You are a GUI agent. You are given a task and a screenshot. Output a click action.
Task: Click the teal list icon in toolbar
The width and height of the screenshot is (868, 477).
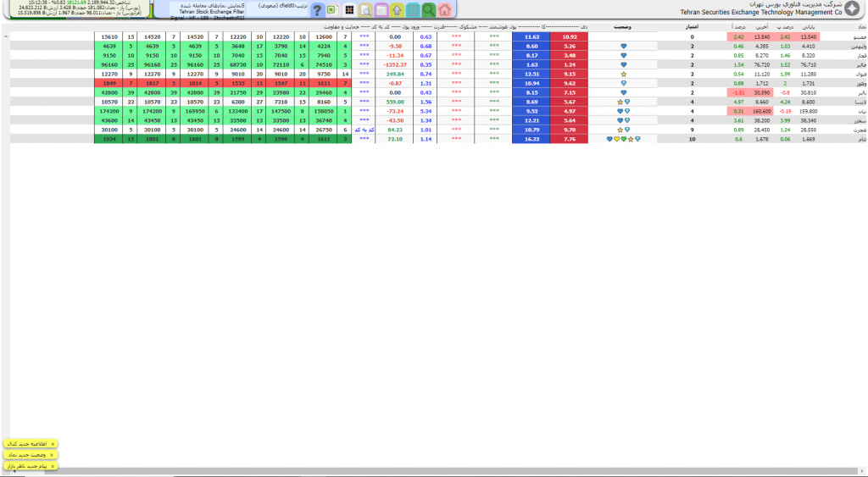click(x=412, y=10)
